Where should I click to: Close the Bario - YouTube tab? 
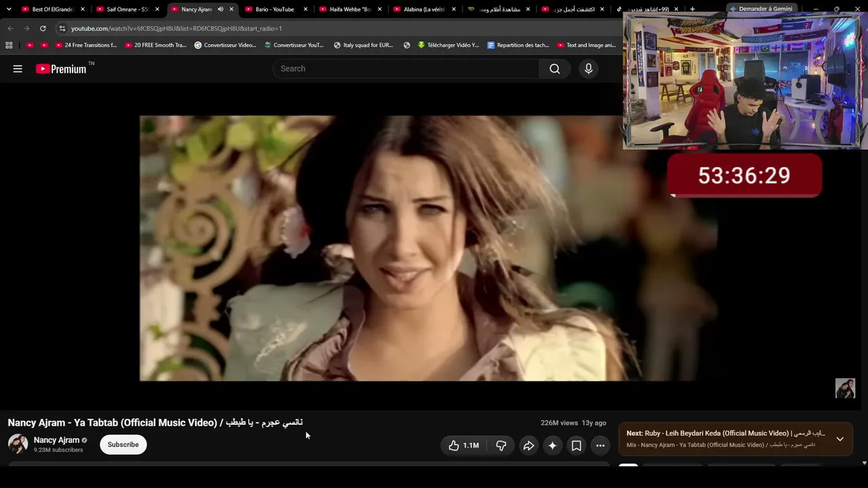coord(306,9)
